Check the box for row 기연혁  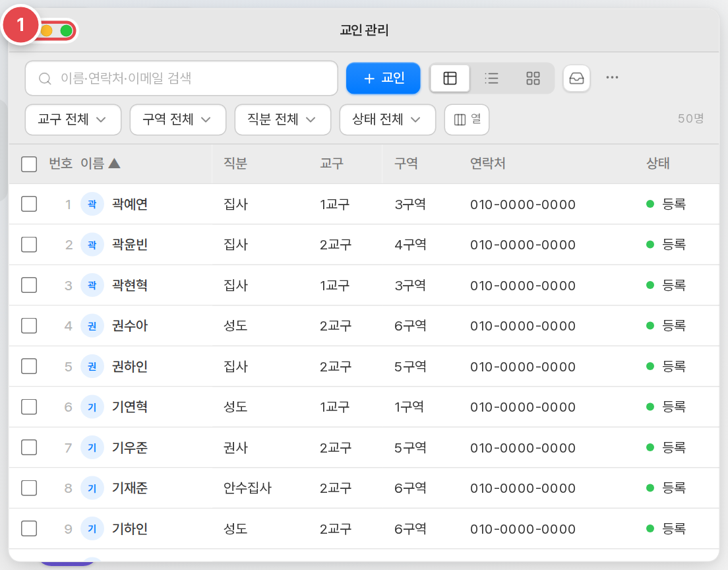tap(29, 407)
